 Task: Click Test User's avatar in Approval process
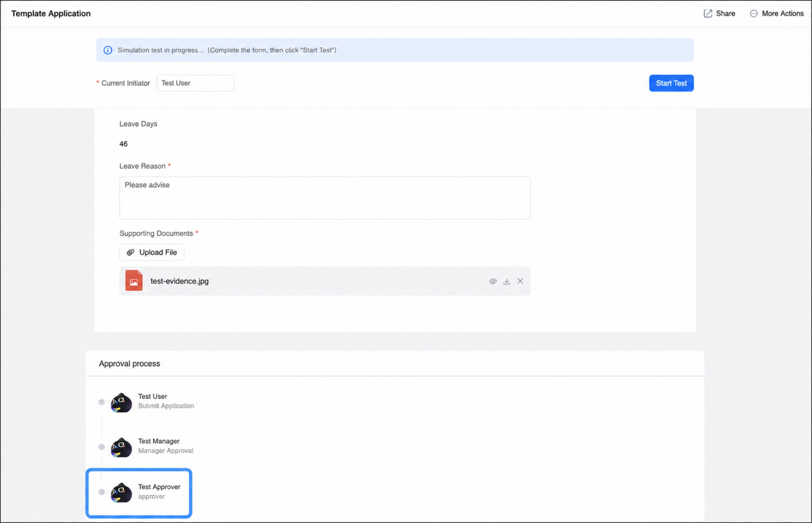[121, 402]
